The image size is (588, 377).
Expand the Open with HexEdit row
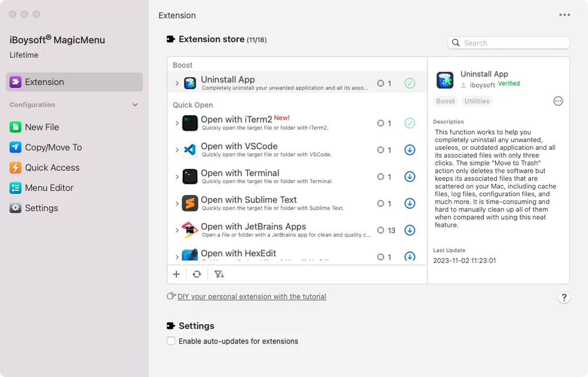[177, 257]
